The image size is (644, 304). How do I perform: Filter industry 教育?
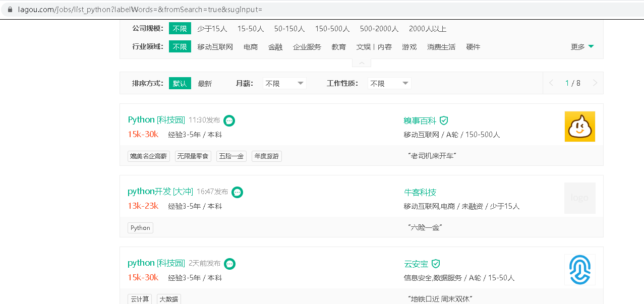(x=339, y=47)
